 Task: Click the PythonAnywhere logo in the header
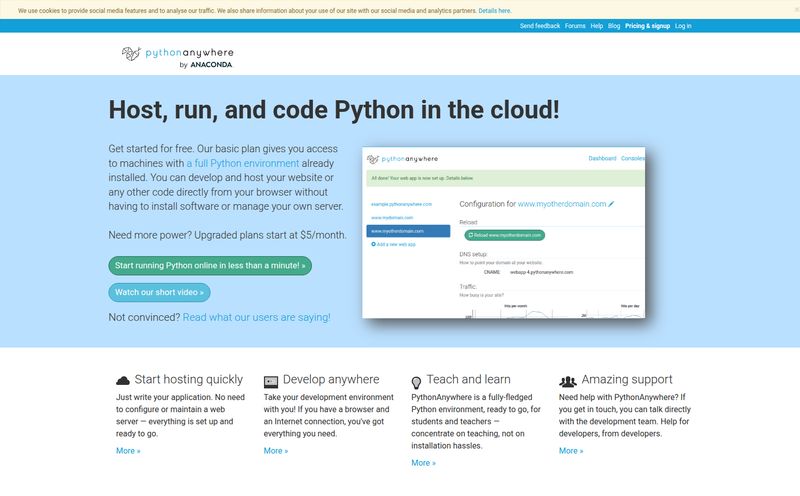(x=177, y=57)
